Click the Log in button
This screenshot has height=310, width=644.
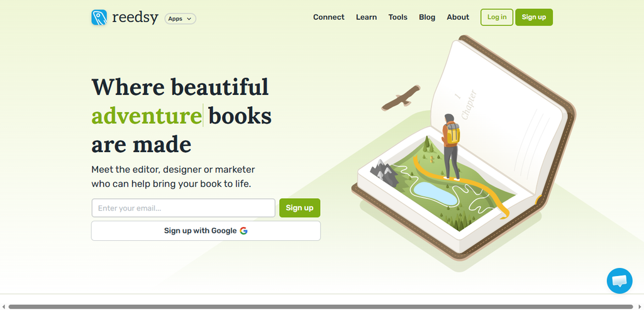(497, 17)
